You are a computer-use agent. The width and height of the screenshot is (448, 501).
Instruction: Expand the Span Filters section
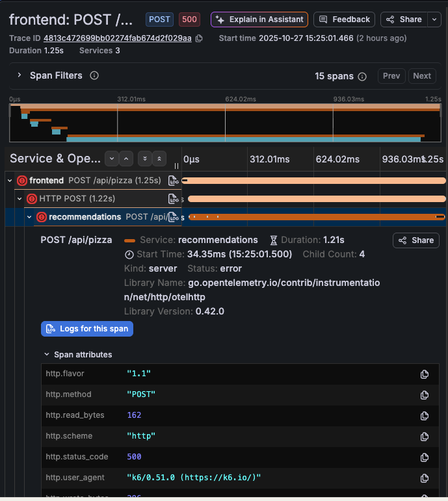(x=20, y=75)
